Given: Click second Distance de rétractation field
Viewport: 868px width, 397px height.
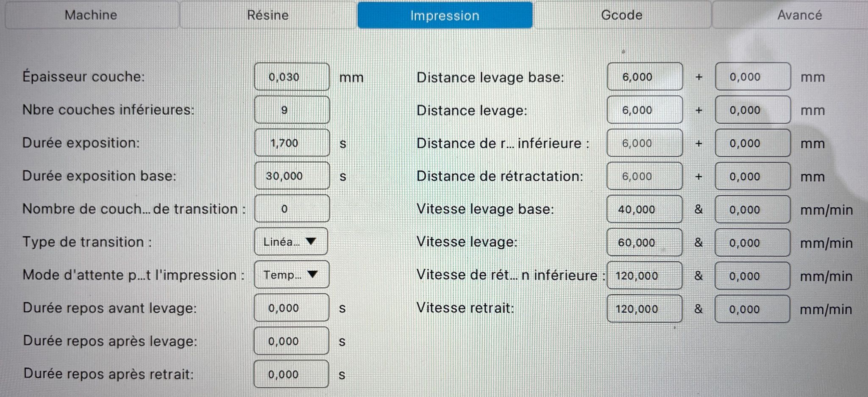Looking at the screenshot, I should click(752, 176).
